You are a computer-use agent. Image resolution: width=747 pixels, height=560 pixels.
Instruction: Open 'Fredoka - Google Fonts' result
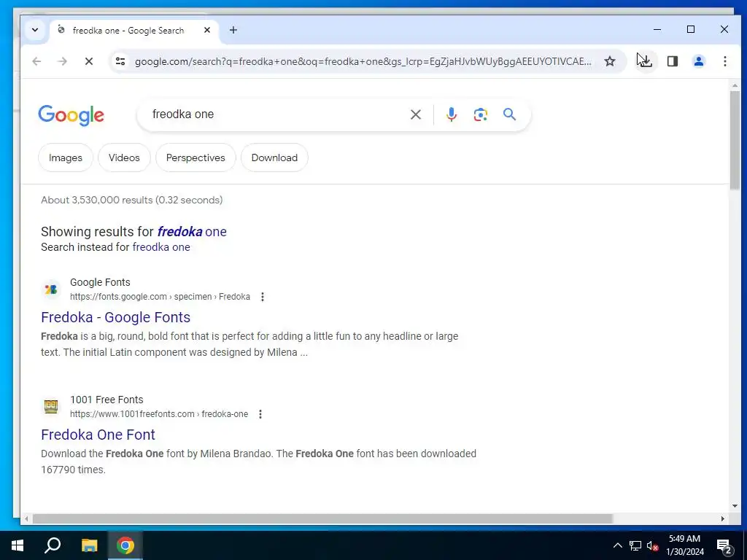[116, 317]
